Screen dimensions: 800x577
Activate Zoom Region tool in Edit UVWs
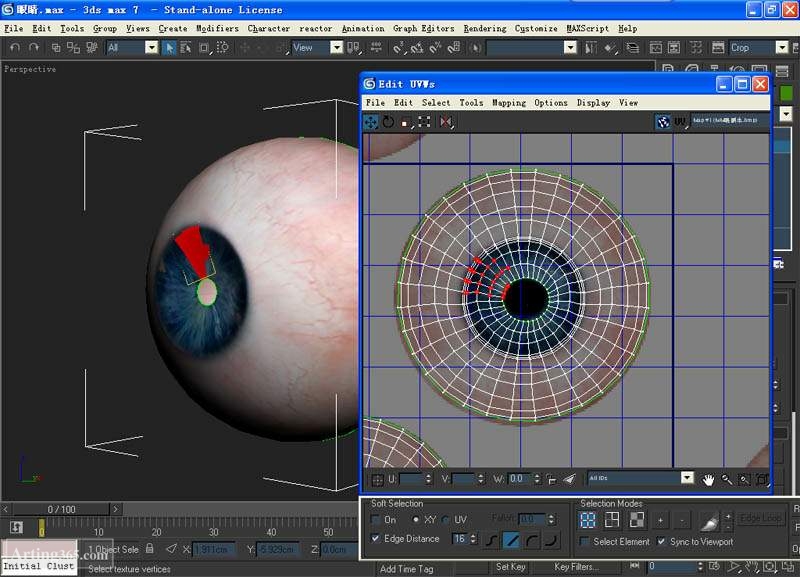[x=744, y=479]
